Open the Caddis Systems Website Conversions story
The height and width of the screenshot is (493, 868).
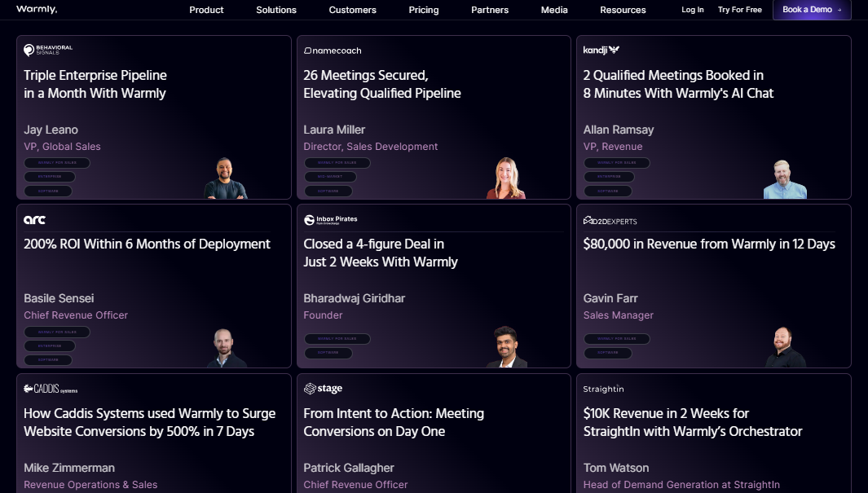149,422
